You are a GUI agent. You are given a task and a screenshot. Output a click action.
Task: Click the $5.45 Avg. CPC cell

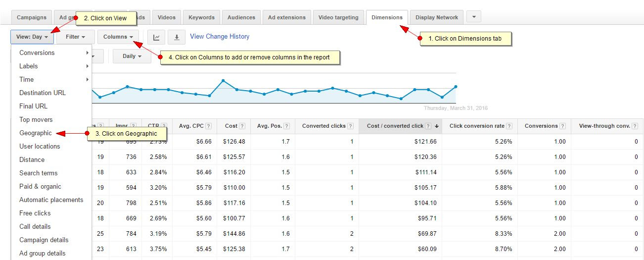tap(194, 249)
